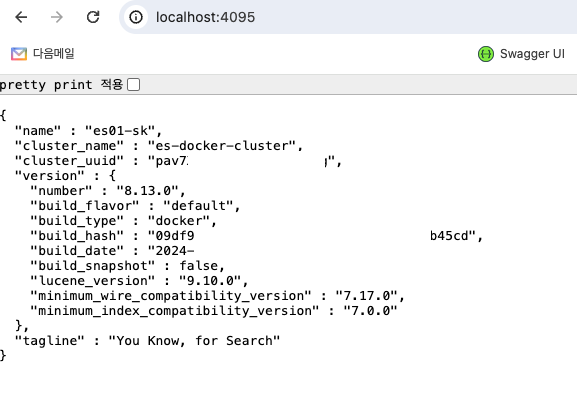
Task: View site information icon in address bar
Action: pos(136,17)
